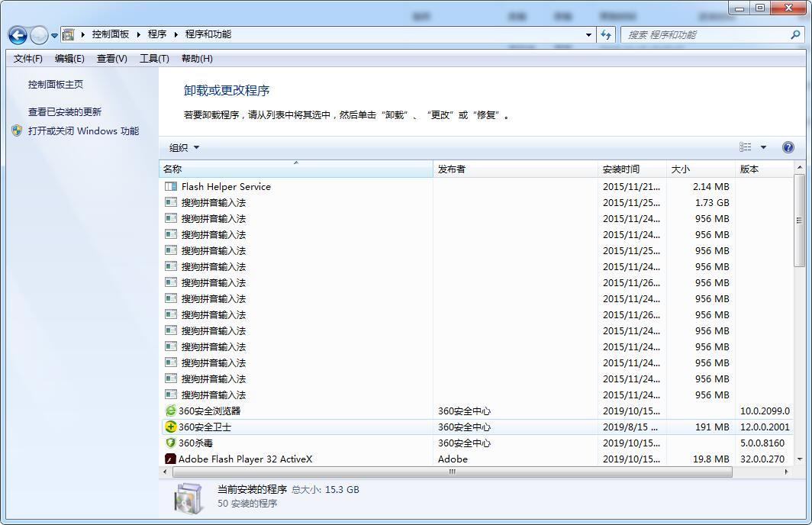The image size is (812, 525).
Task: Open the 查看(V) menu
Action: click(x=112, y=59)
